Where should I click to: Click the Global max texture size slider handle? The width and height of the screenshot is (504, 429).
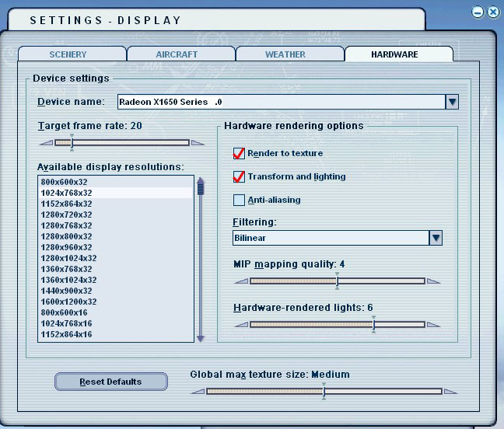(324, 391)
